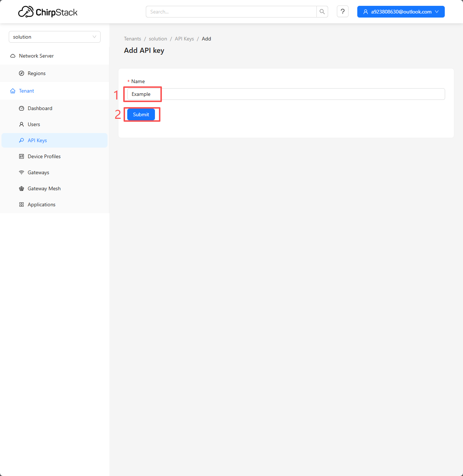This screenshot has width=463, height=476.
Task: Click the Dashboard gauge icon
Action: tap(22, 108)
